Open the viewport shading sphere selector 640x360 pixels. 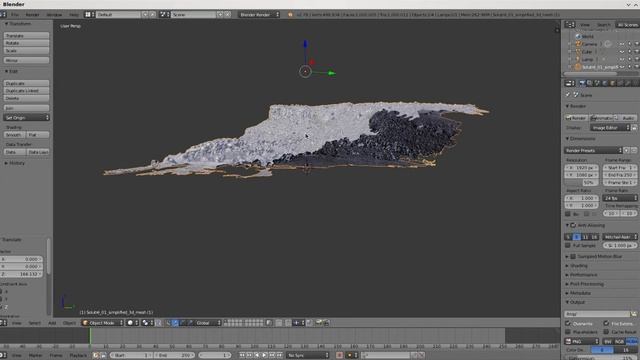pos(132,323)
